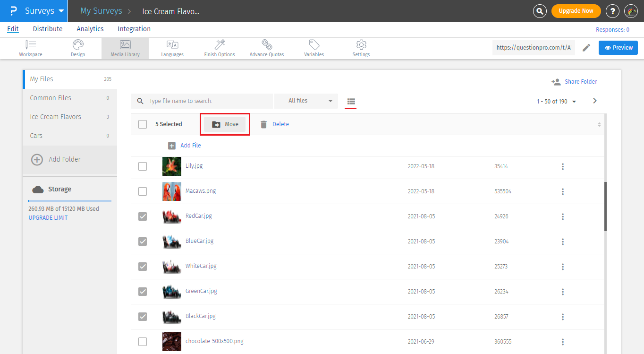Image resolution: width=644 pixels, height=354 pixels.
Task: Uncheck the GreenCar.jpg checkbox
Action: (x=143, y=292)
